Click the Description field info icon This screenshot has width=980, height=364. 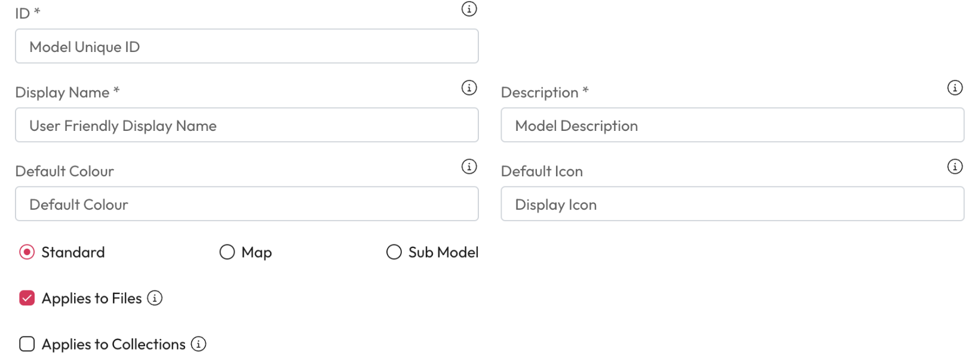pos(955,88)
